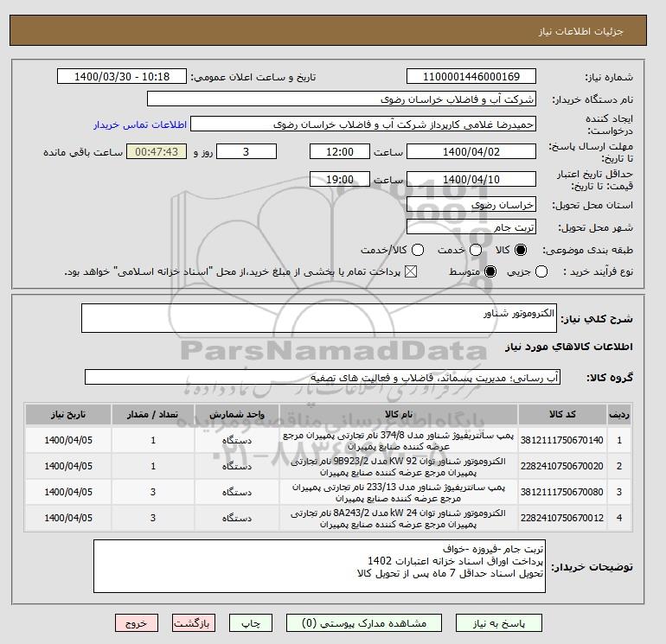Click the need date in row 1

(68, 440)
